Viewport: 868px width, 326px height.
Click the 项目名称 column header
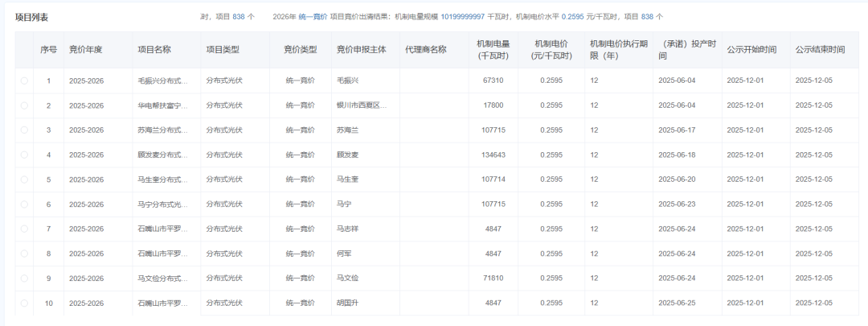click(154, 50)
